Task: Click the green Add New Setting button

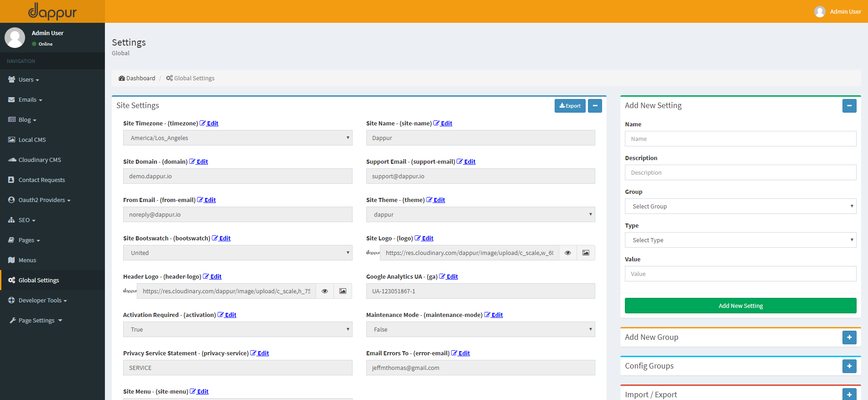Action: click(740, 306)
